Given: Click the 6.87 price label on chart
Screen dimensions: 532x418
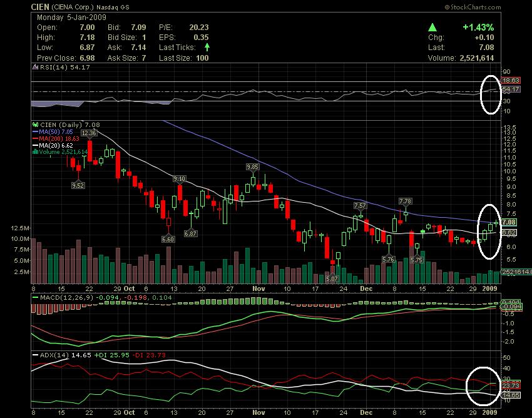Looking at the screenshot, I should click(x=191, y=234).
